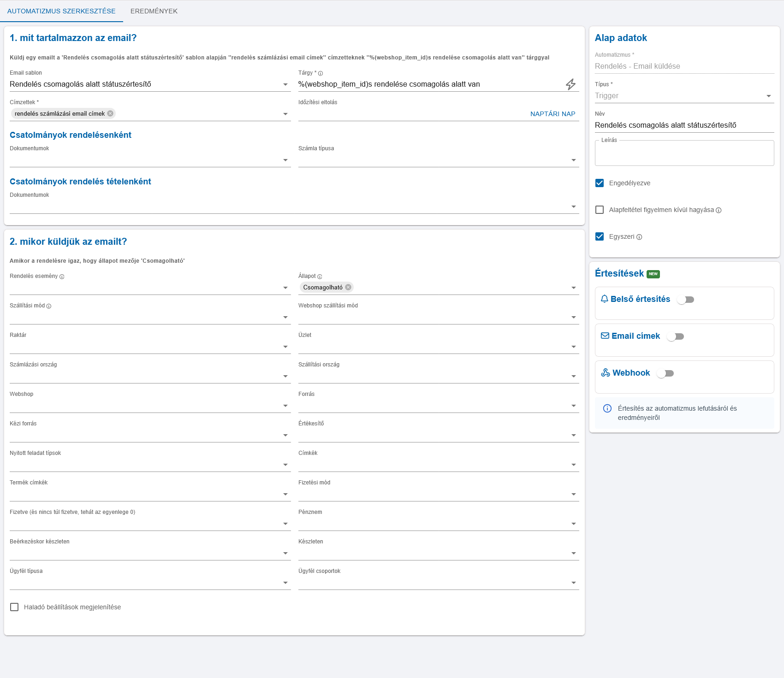The height and width of the screenshot is (678, 784).
Task: Uncheck the Engedélyezve checkbox
Action: point(600,183)
